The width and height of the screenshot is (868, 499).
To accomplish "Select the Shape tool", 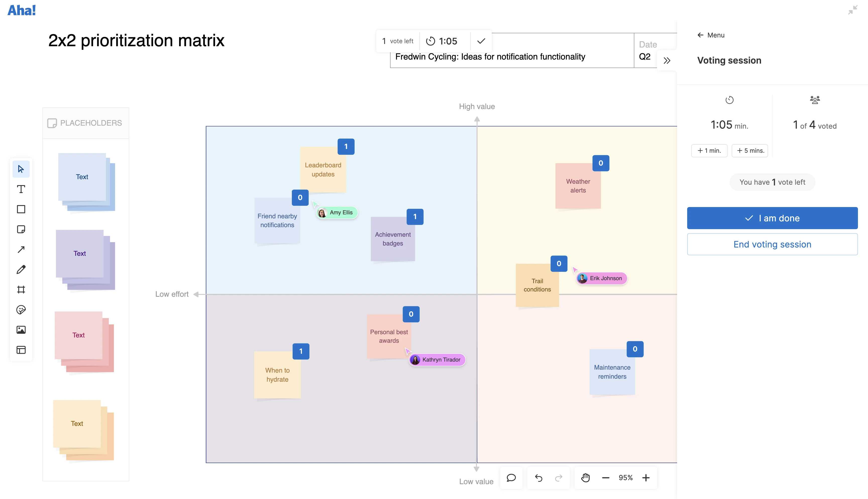I will (21, 209).
